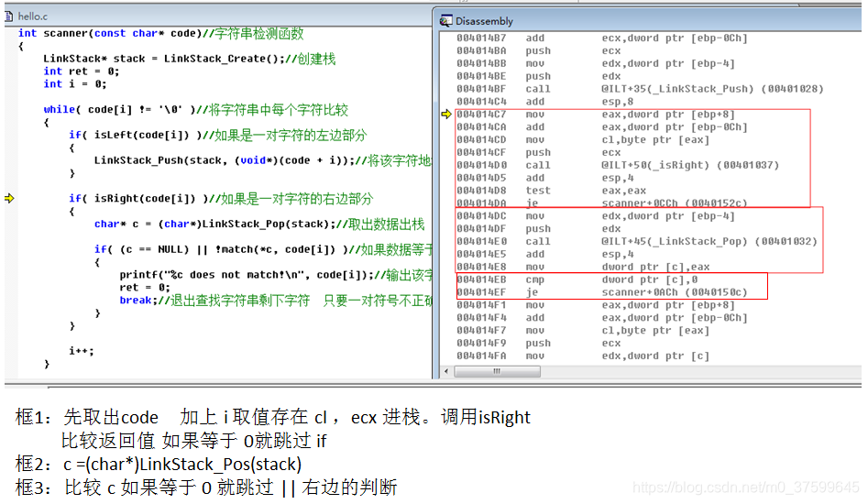The height and width of the screenshot is (504, 868).
Task: Click disassembly line 004014CD mov cl,byte ptr
Action: [584, 140]
